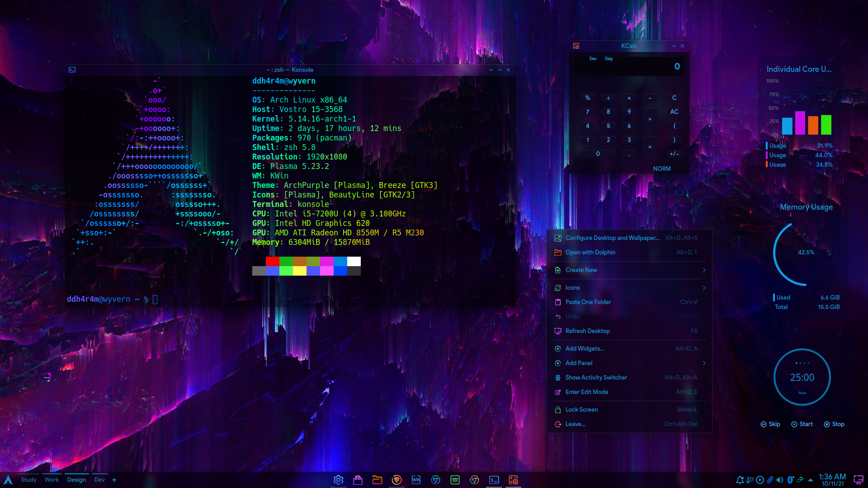This screenshot has height=488, width=868.
Task: Click the blue Chromium icon in taskbar
Action: pyautogui.click(x=436, y=480)
